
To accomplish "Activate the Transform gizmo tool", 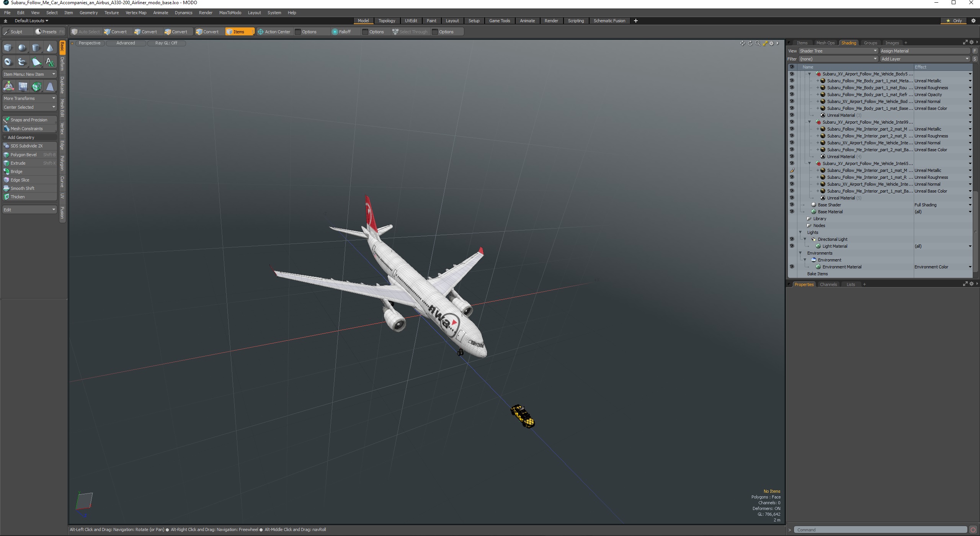I will 8,87.
